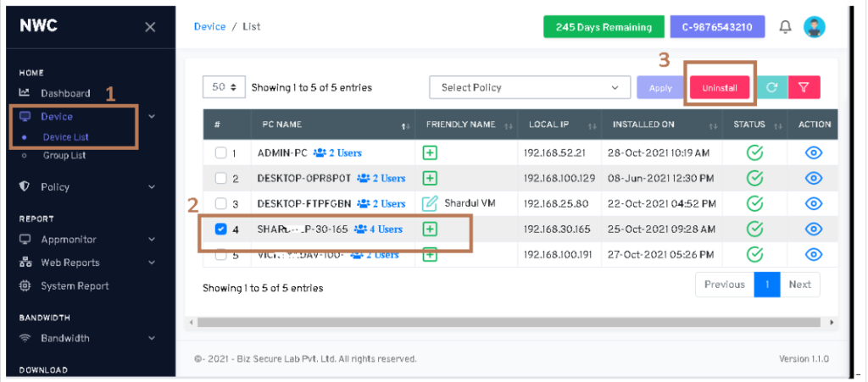Open the red filter icon button
This screenshot has height=382, width=868.
click(804, 87)
